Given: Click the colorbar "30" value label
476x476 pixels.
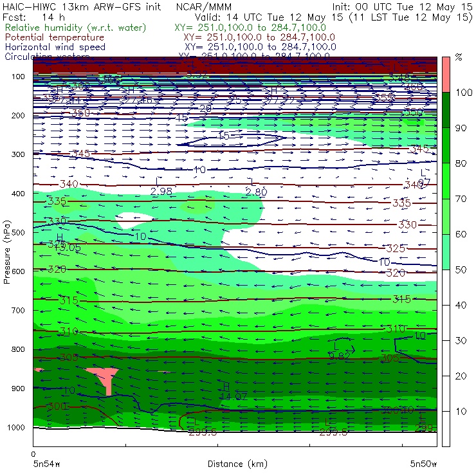Looking at the screenshot, I should [461, 341].
